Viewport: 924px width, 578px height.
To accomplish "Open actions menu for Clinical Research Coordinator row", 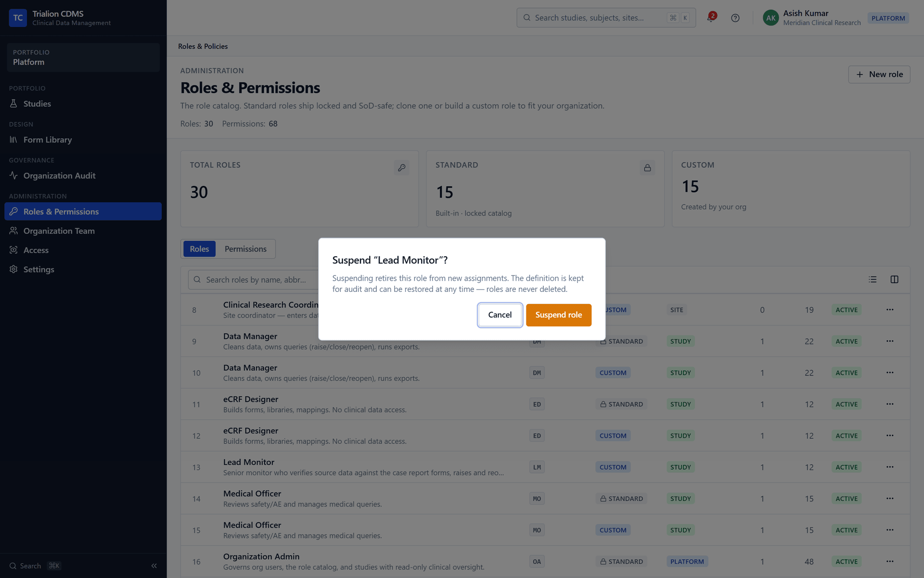I will pos(890,310).
